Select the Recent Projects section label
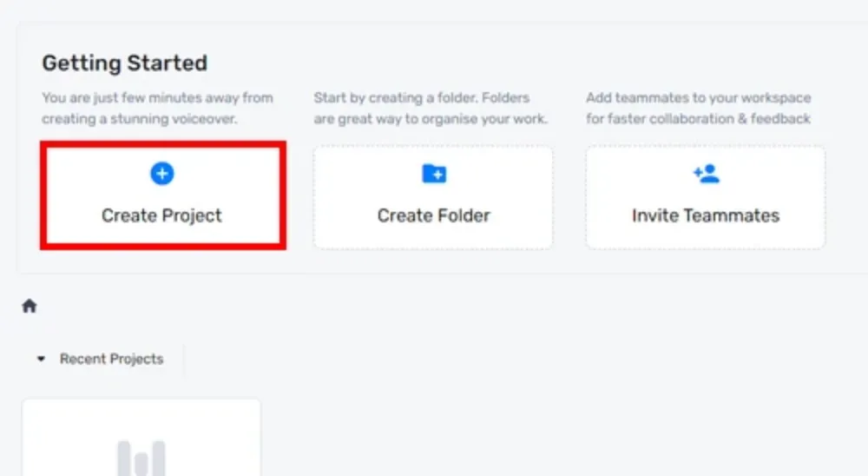Screen dimensions: 868x476 [111, 359]
